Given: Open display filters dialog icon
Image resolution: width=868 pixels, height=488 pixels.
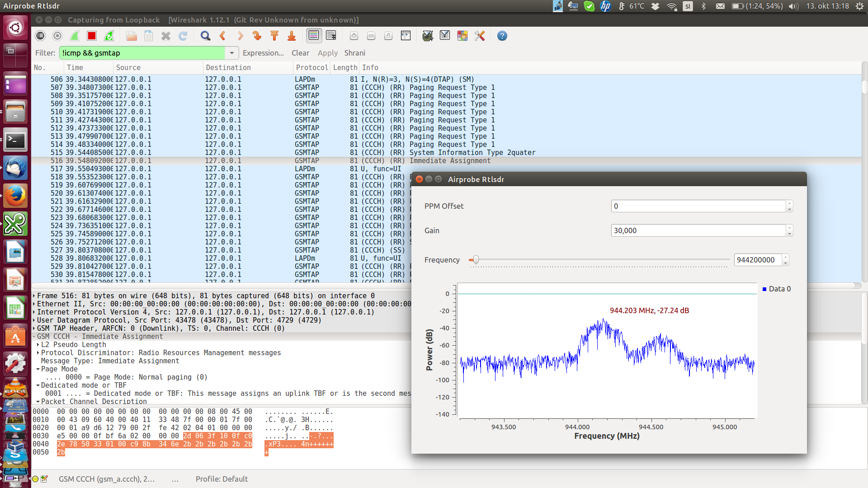Looking at the screenshot, I should 445,36.
